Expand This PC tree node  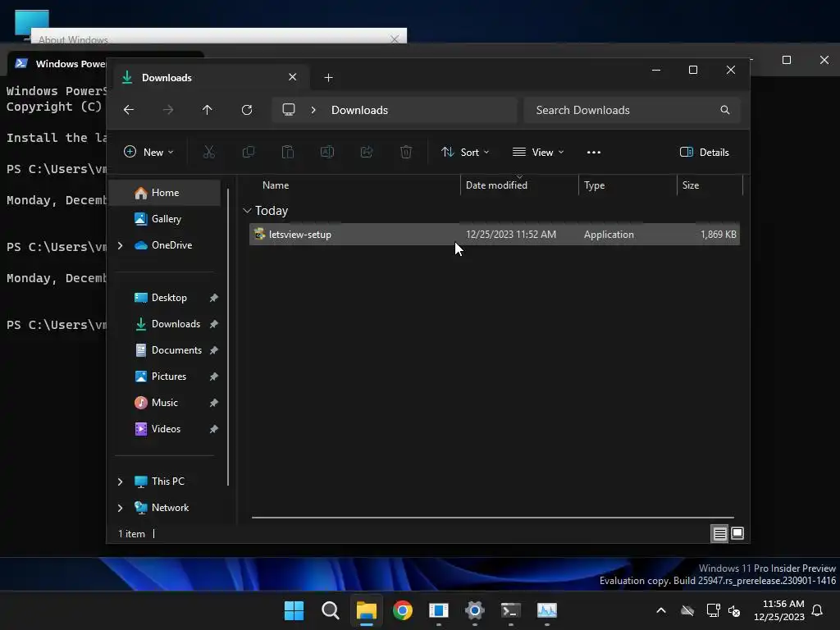point(120,482)
